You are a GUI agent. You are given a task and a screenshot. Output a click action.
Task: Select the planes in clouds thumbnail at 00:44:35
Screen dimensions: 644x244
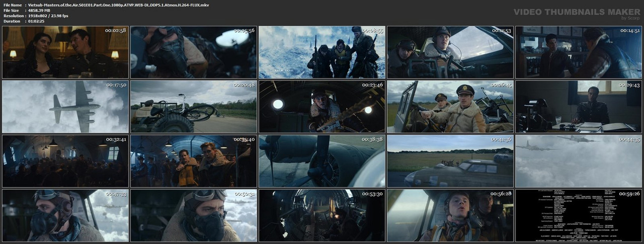(x=579, y=161)
